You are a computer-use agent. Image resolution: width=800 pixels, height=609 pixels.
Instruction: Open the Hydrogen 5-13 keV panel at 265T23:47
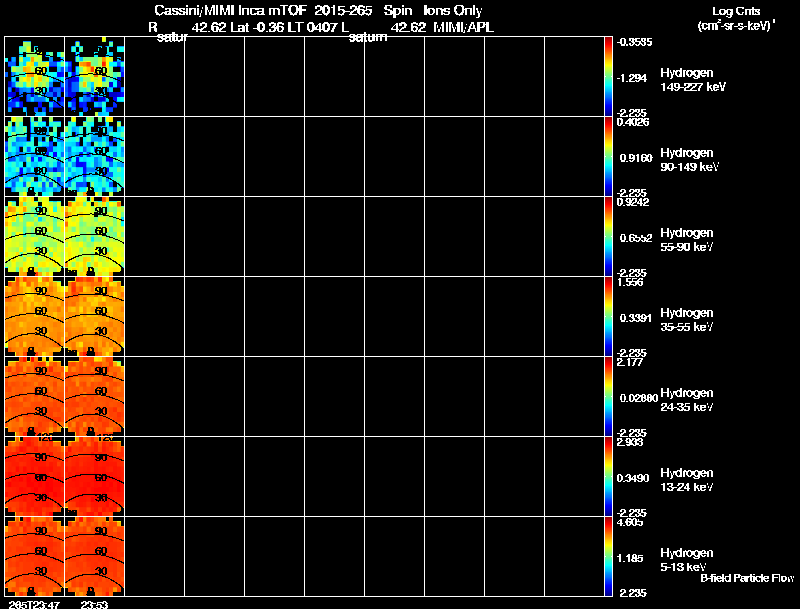(34, 556)
